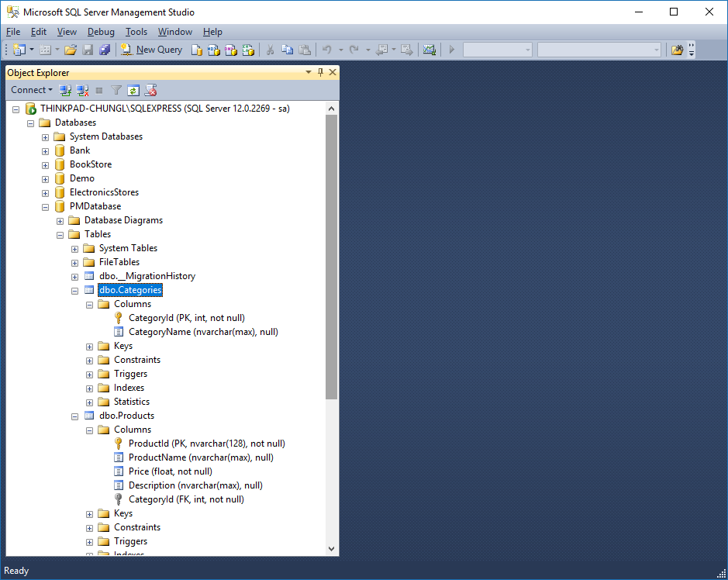Open Object Explorer window position dropdown
The width and height of the screenshot is (728, 580).
[x=309, y=72]
